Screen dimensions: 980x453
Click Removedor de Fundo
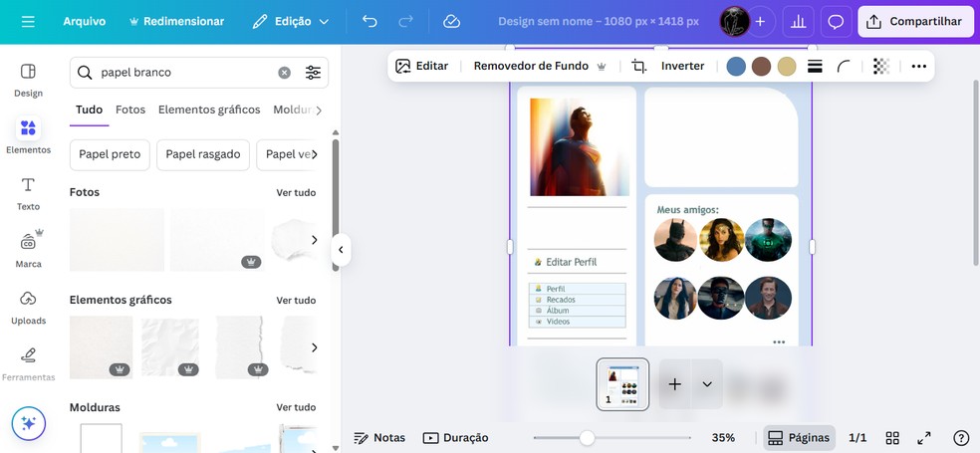point(540,66)
